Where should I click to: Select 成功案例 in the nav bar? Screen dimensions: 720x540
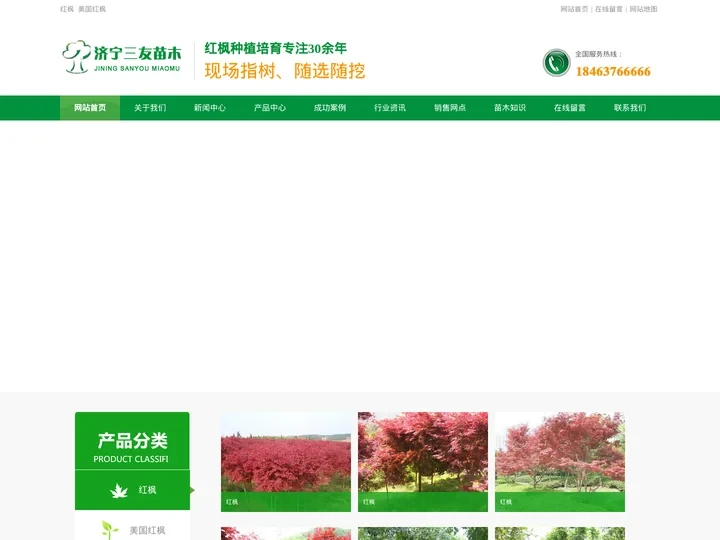coord(330,108)
